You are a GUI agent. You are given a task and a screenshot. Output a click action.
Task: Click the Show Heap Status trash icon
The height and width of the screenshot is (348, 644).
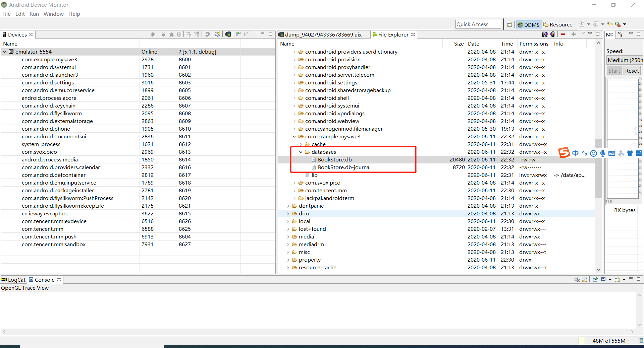641,341
